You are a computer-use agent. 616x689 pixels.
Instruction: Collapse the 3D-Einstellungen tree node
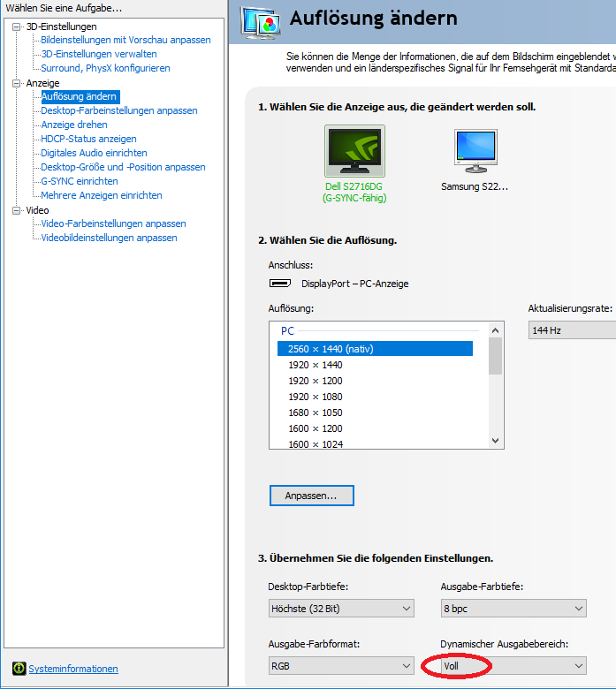16,26
